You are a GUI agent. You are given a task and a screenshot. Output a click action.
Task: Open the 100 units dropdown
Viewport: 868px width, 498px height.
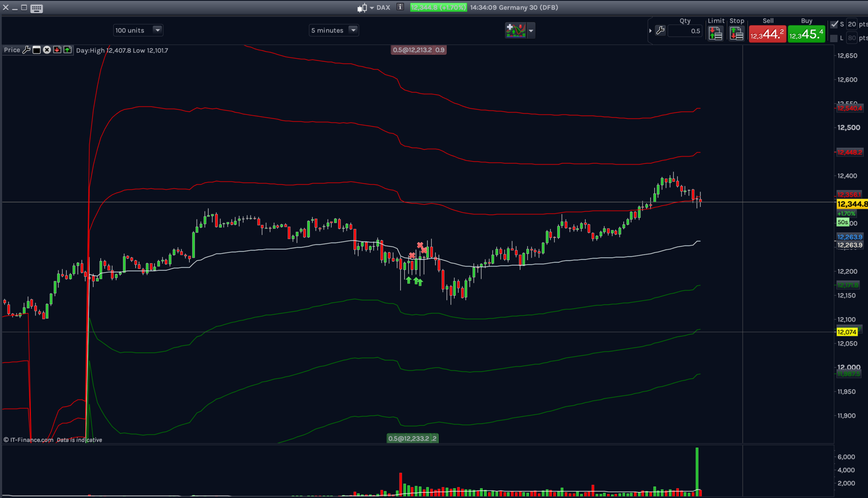coord(157,30)
